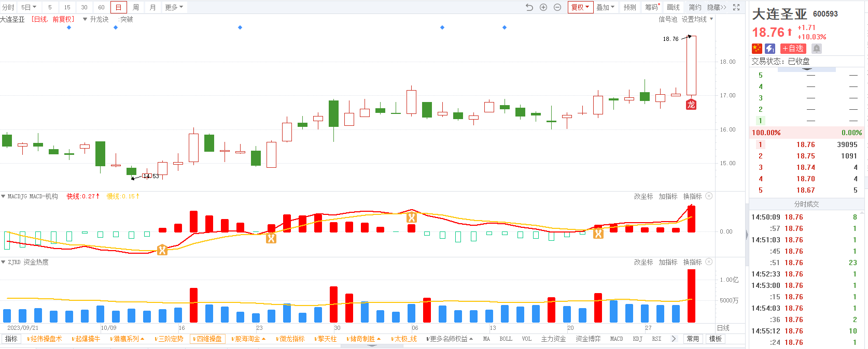Switch to 周 weekly period

136,7
